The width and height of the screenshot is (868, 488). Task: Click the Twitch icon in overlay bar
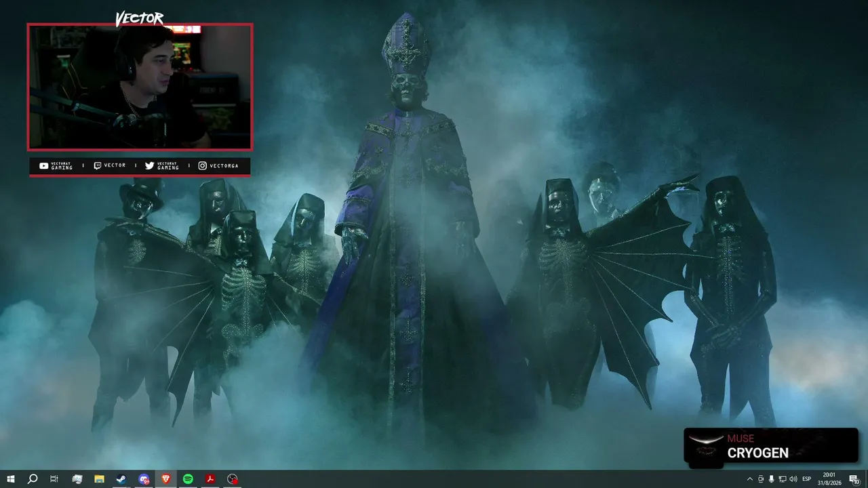click(98, 165)
